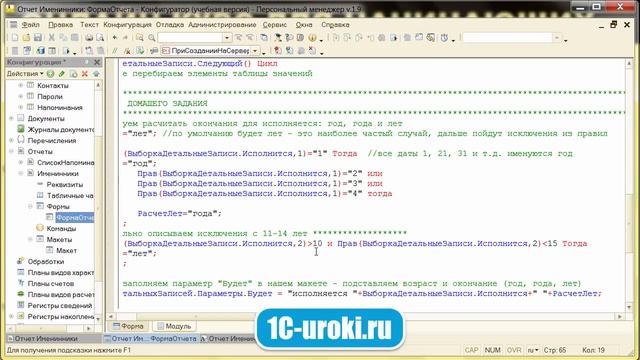Image resolution: width=640 pixels, height=360 pixels.
Task: Open the search text combo box dropdown
Action: pos(227,38)
